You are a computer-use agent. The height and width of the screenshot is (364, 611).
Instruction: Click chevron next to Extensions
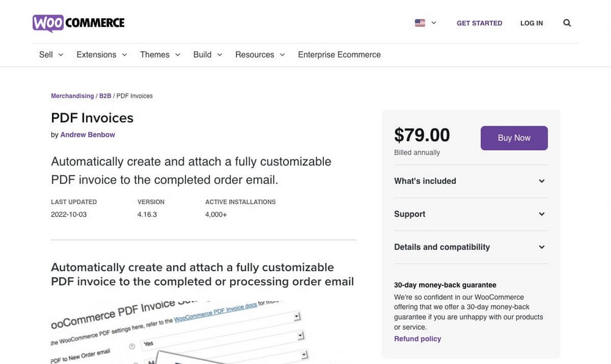(124, 55)
